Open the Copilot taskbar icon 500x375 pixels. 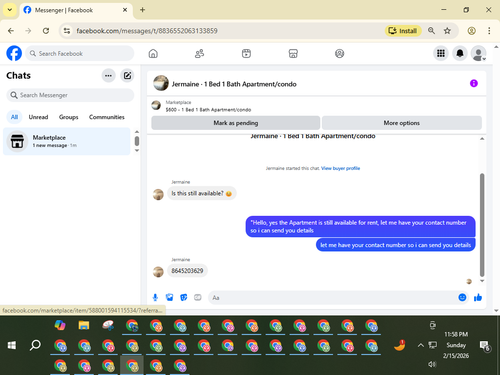tap(60, 325)
